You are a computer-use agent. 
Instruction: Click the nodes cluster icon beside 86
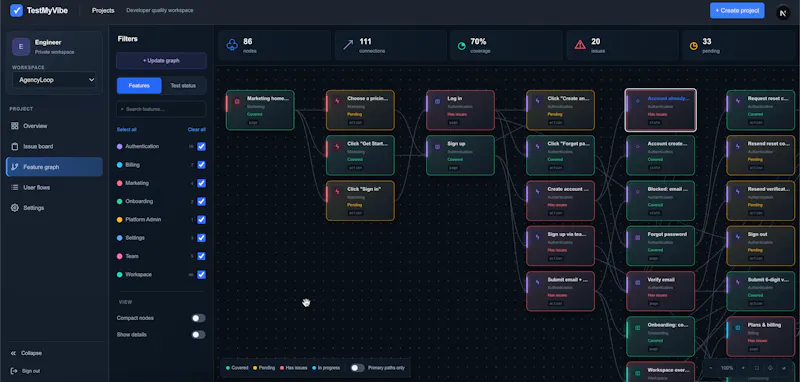click(232, 45)
